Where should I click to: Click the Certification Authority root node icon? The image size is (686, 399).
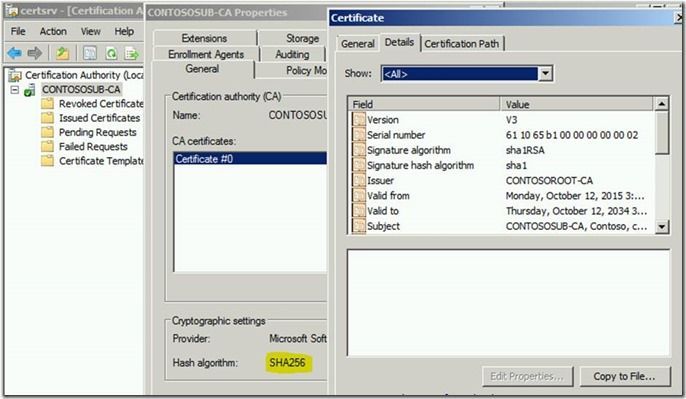coord(15,75)
